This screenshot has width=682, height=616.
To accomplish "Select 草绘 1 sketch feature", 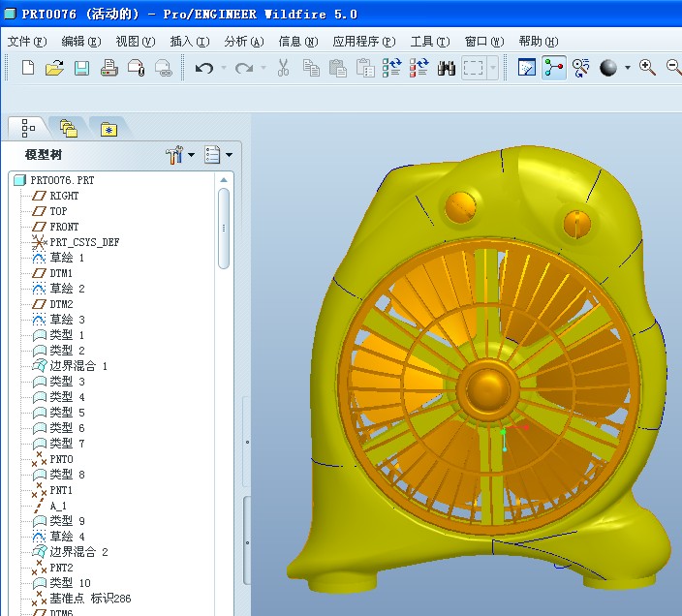I will (58, 258).
